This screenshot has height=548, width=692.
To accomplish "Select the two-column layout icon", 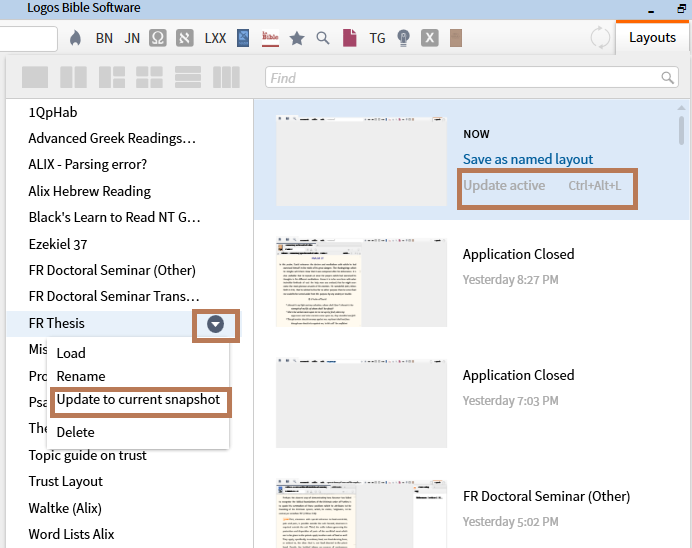I will 73,77.
